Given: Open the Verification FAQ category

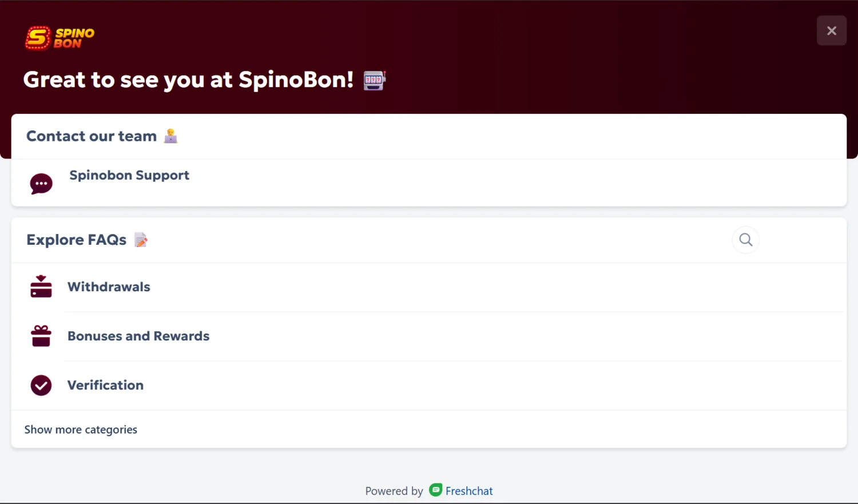Looking at the screenshot, I should [105, 385].
